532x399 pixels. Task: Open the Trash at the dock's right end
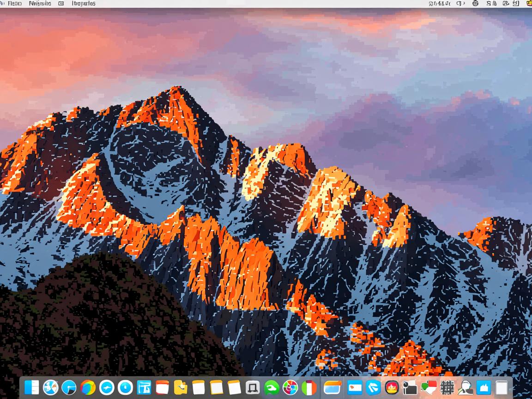[x=502, y=387]
